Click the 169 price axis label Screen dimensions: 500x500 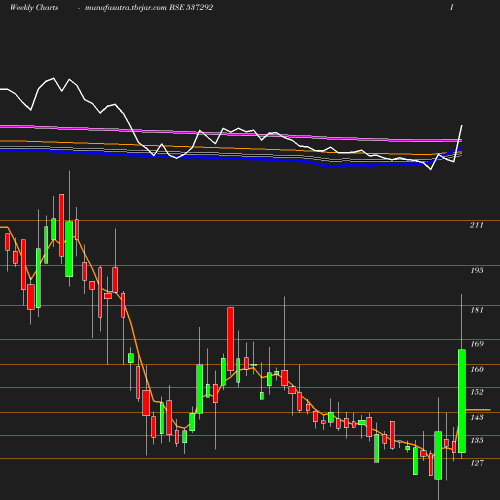tap(477, 344)
